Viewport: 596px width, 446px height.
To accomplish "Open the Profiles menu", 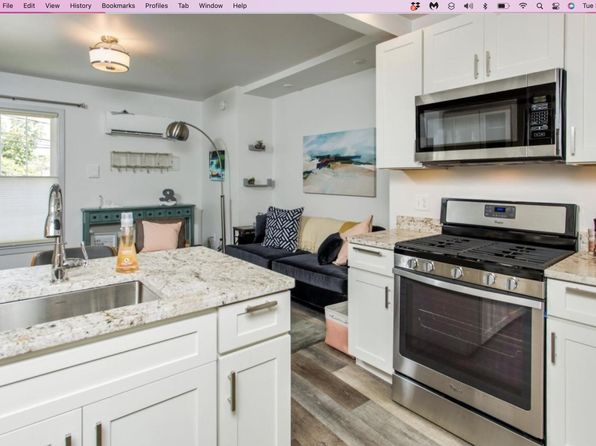I will [157, 6].
